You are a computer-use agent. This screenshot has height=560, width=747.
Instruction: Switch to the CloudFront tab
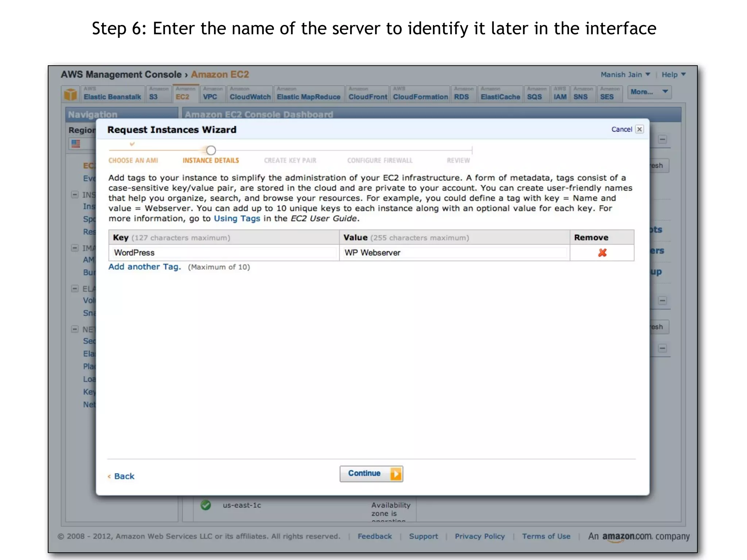(367, 94)
